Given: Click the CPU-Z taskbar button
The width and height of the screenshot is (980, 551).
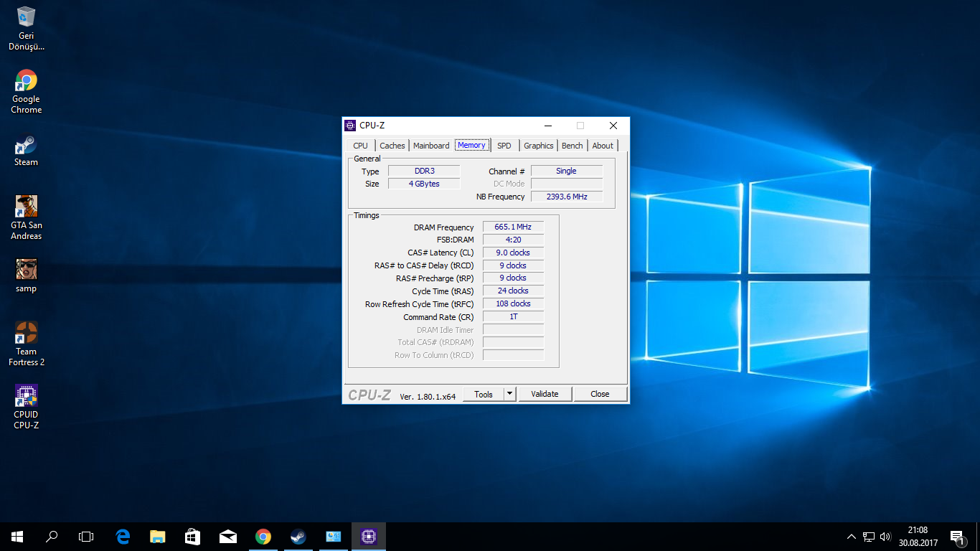Looking at the screenshot, I should point(369,536).
